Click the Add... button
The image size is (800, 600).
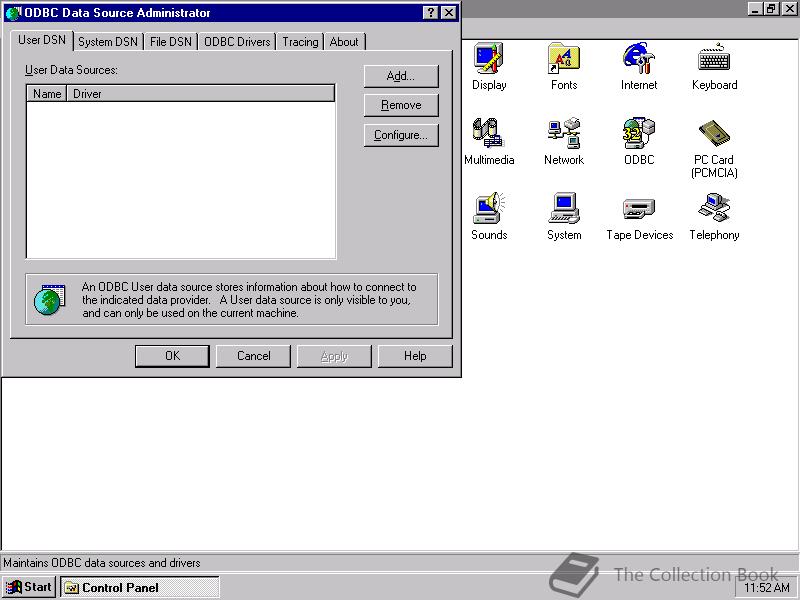pos(401,76)
